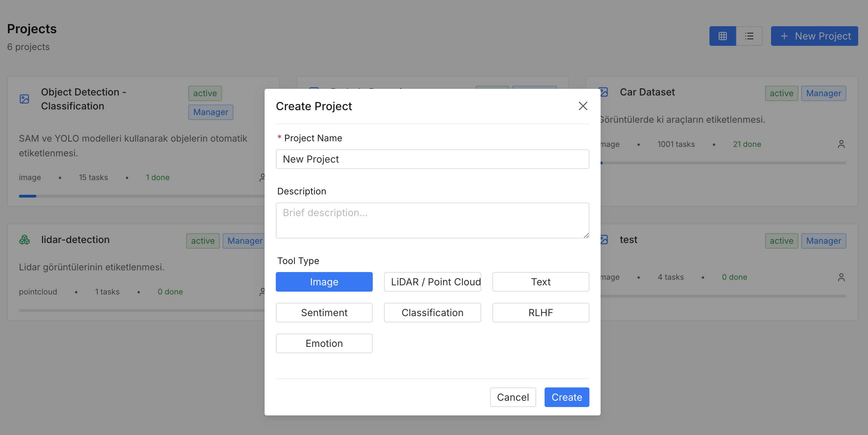Click the Object Detection project image icon
This screenshot has width=868, height=435.
click(x=24, y=99)
